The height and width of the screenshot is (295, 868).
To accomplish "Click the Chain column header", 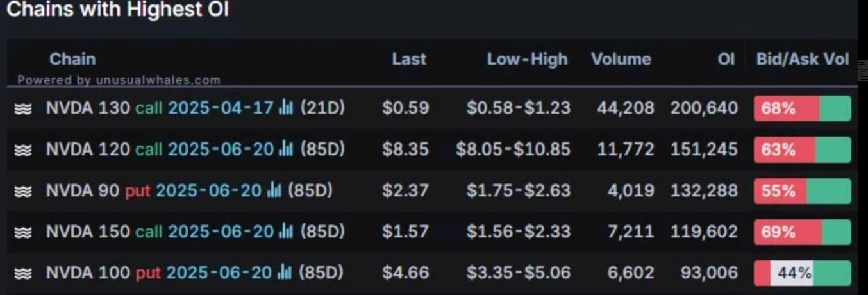I will click(x=72, y=60).
